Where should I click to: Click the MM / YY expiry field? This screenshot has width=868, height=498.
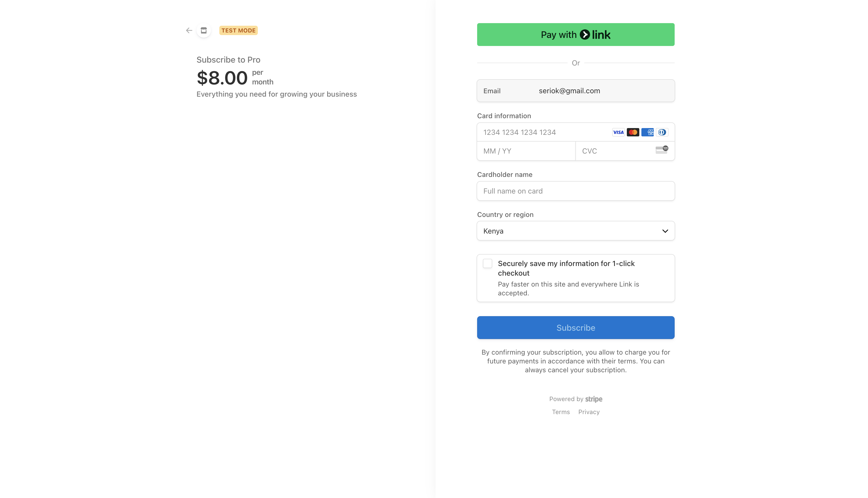[x=526, y=151]
